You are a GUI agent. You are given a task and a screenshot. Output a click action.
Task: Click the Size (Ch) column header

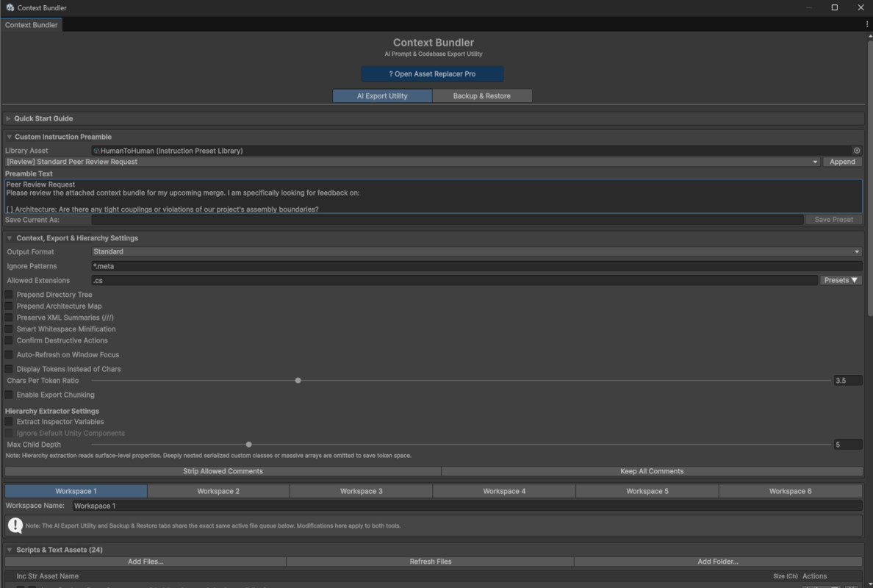pos(785,576)
